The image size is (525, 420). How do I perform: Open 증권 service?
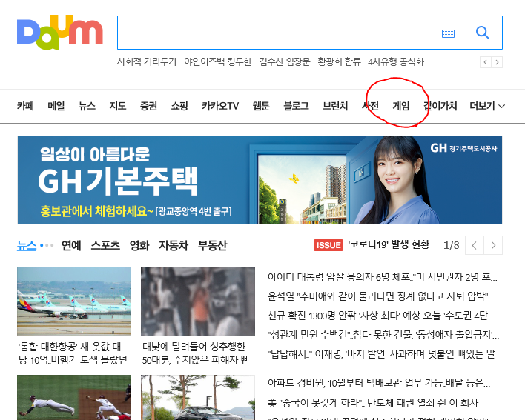pyautogui.click(x=148, y=106)
